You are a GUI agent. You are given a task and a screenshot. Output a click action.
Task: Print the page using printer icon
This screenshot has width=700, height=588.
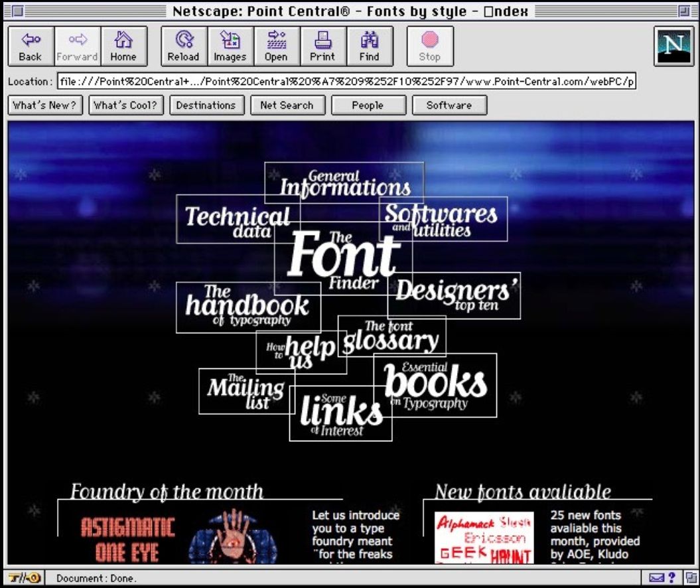click(x=322, y=46)
